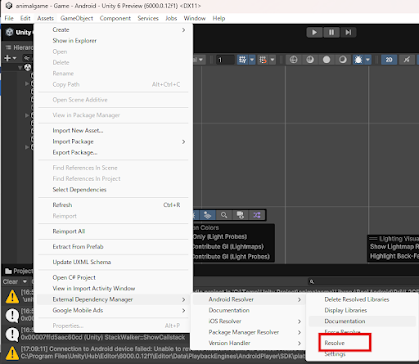Choose Show in Explorer
This screenshot has height=364, width=419.
(113, 41)
